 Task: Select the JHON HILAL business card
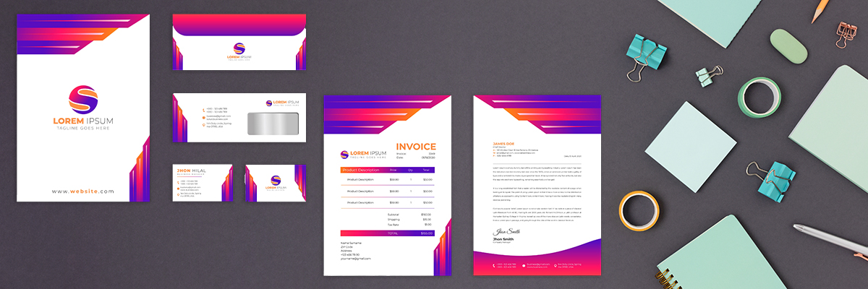tap(202, 184)
